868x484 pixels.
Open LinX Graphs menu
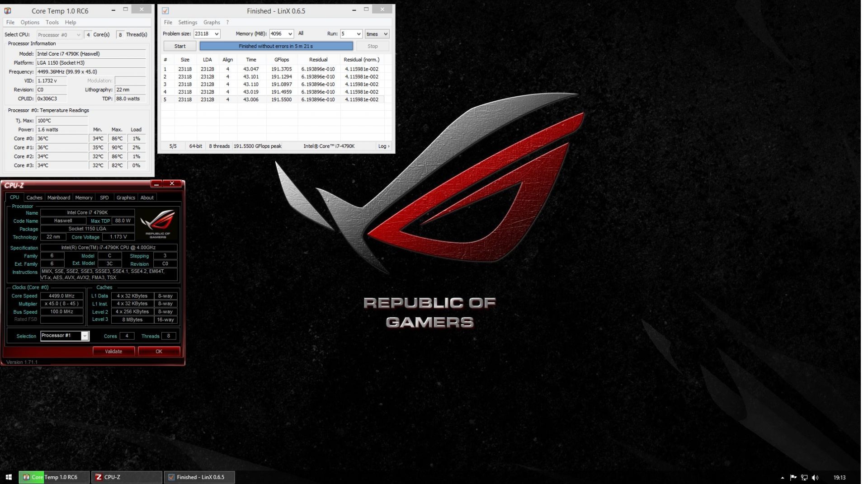coord(212,22)
